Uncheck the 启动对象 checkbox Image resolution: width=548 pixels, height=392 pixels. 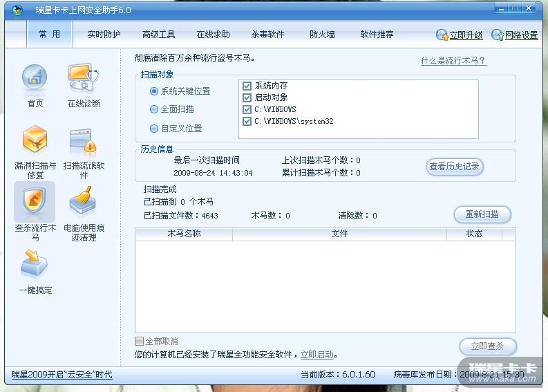(247, 97)
